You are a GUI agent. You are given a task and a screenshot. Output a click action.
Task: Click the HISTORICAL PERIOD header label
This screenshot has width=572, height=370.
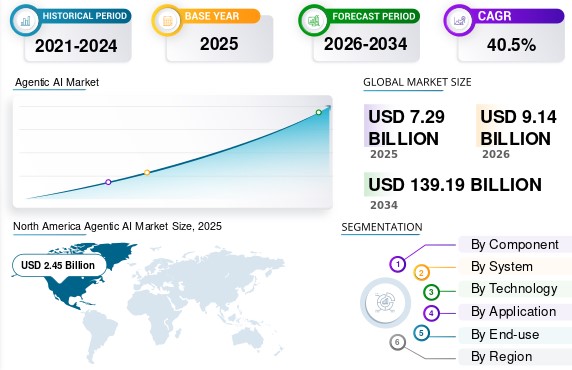pos(85,16)
